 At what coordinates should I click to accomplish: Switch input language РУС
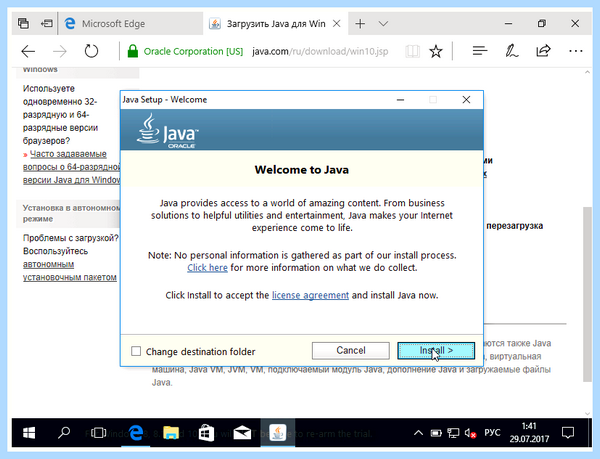point(492,433)
